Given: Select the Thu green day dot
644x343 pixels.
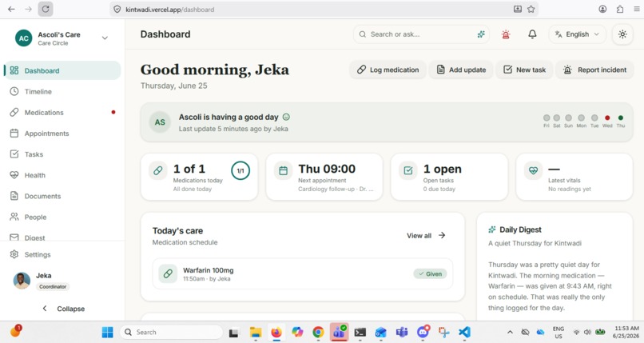Looking at the screenshot, I should (621, 118).
